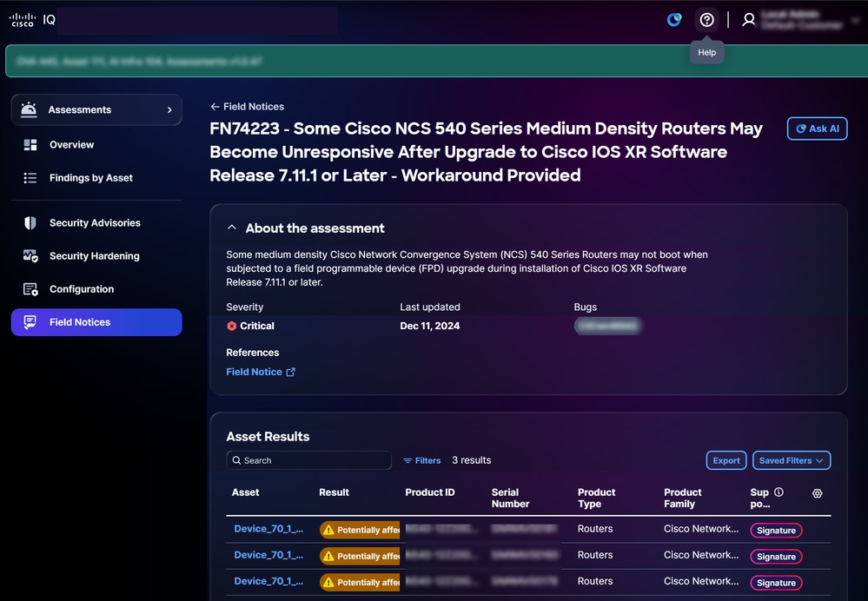
Task: Click the Assessments alarm bell icon
Action: (29, 109)
